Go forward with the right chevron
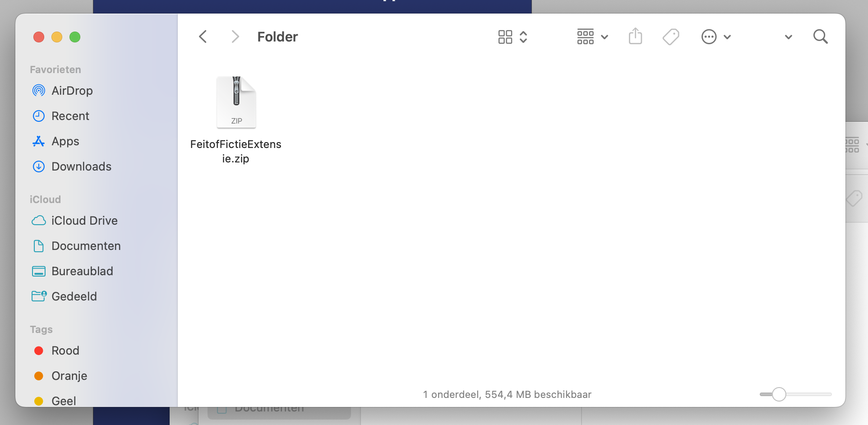Viewport: 868px width, 425px height. pos(235,37)
